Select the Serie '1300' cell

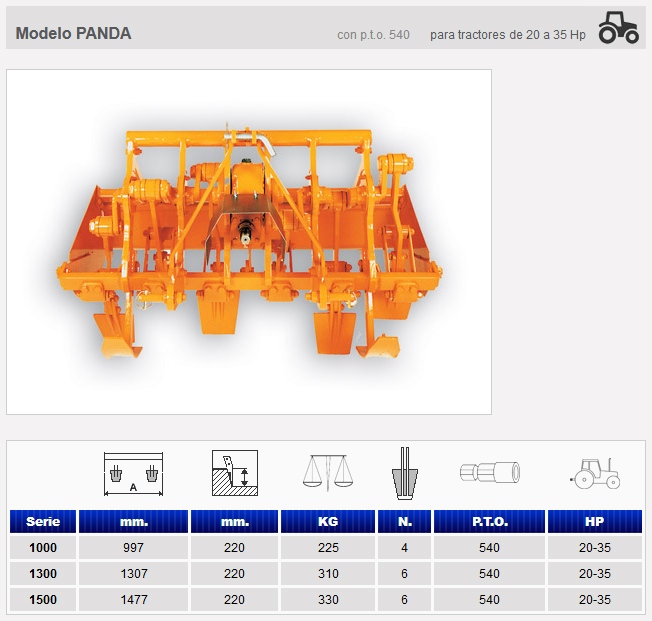(x=43, y=574)
